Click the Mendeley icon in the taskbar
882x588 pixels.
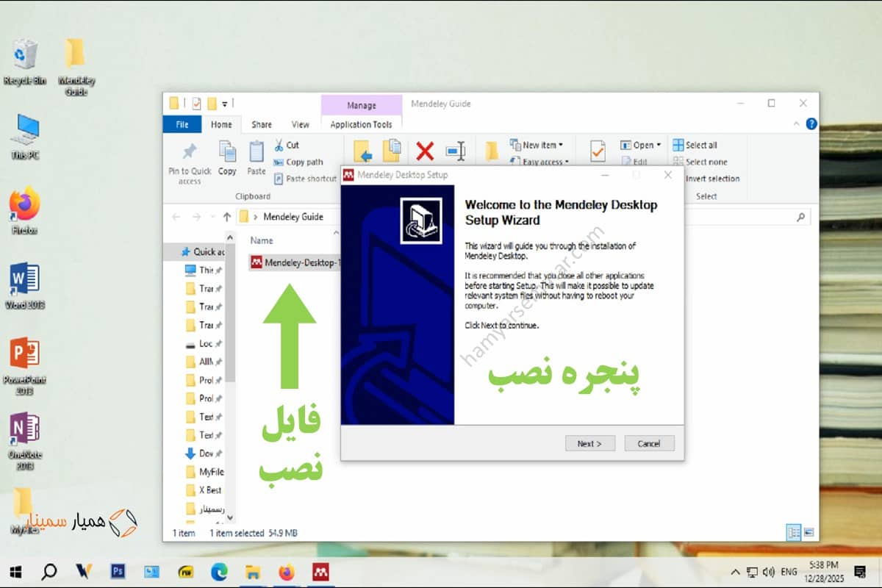tap(320, 571)
